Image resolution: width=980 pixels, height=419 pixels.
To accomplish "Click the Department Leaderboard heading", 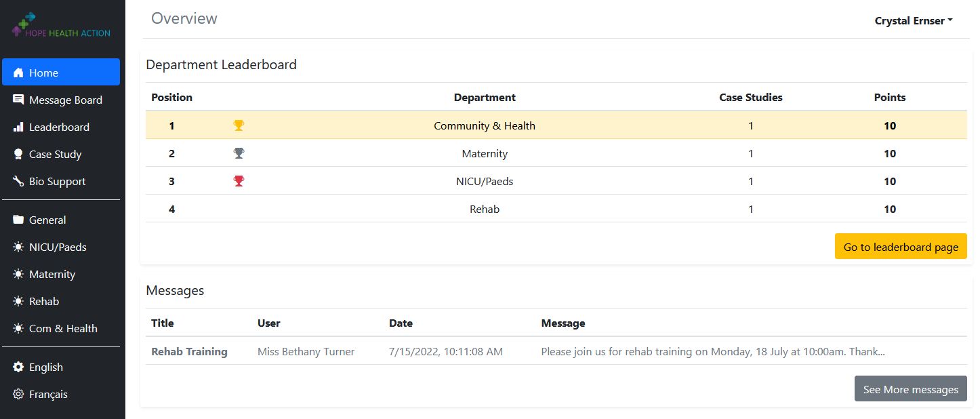I will [221, 64].
